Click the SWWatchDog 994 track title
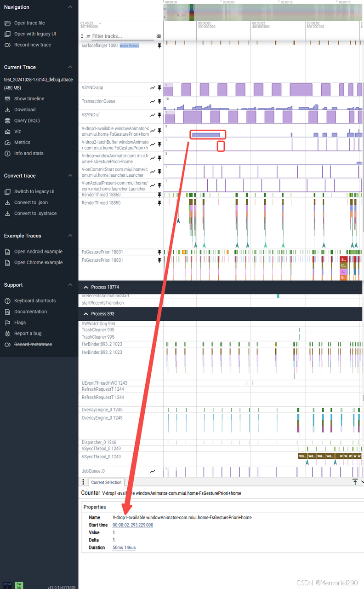The width and height of the screenshot is (364, 589). click(x=98, y=324)
